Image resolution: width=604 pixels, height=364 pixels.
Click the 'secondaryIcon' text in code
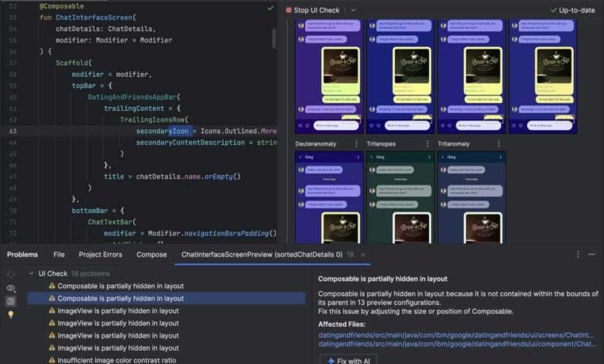(162, 131)
